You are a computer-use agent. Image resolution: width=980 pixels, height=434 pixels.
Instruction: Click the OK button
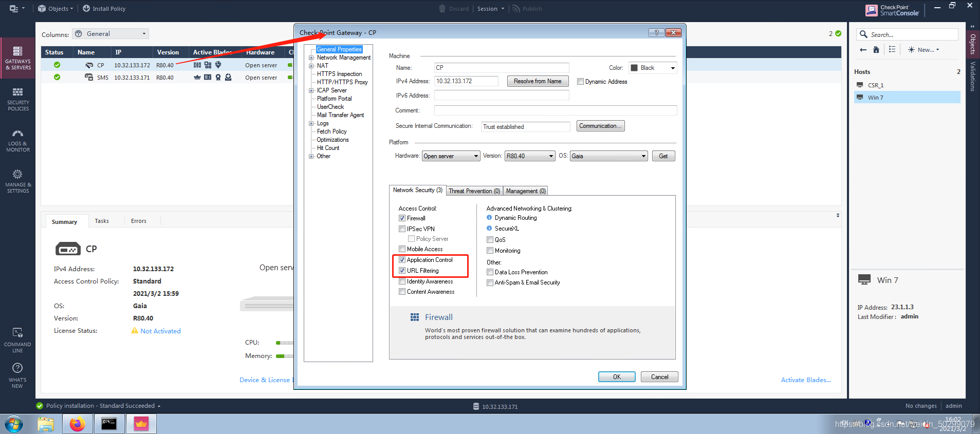pyautogui.click(x=617, y=377)
